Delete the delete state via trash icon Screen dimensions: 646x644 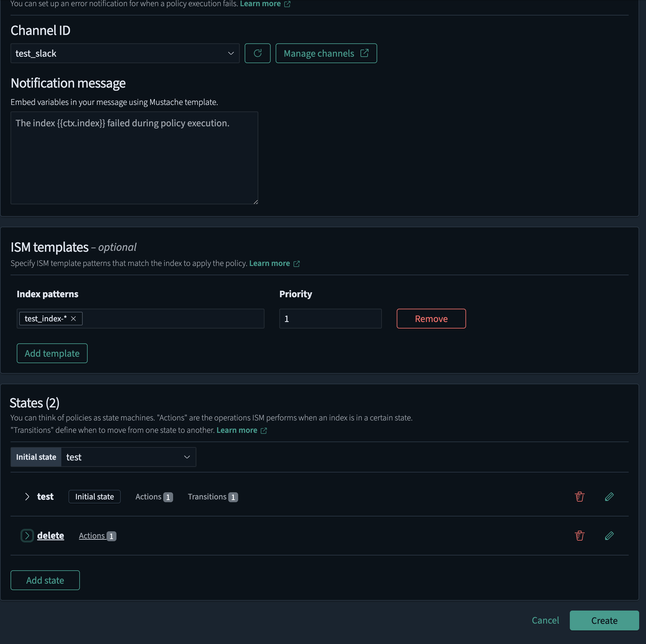pos(579,536)
